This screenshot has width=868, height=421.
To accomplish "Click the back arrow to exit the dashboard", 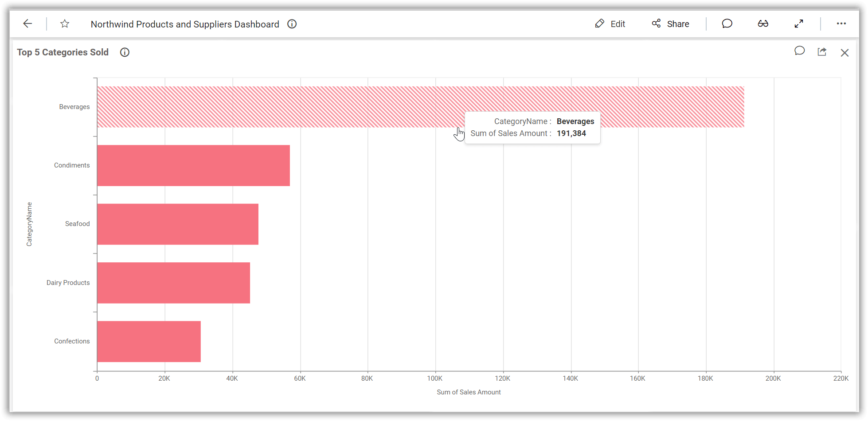I will pyautogui.click(x=27, y=23).
